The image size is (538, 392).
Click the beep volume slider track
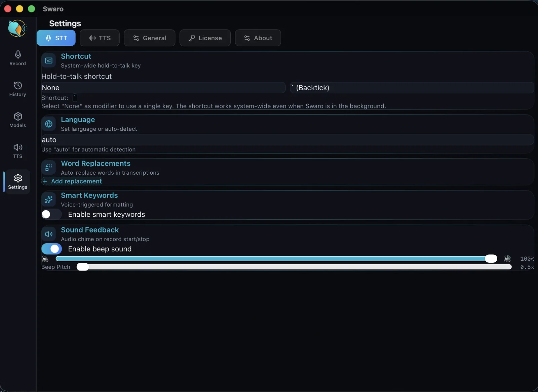click(x=276, y=259)
